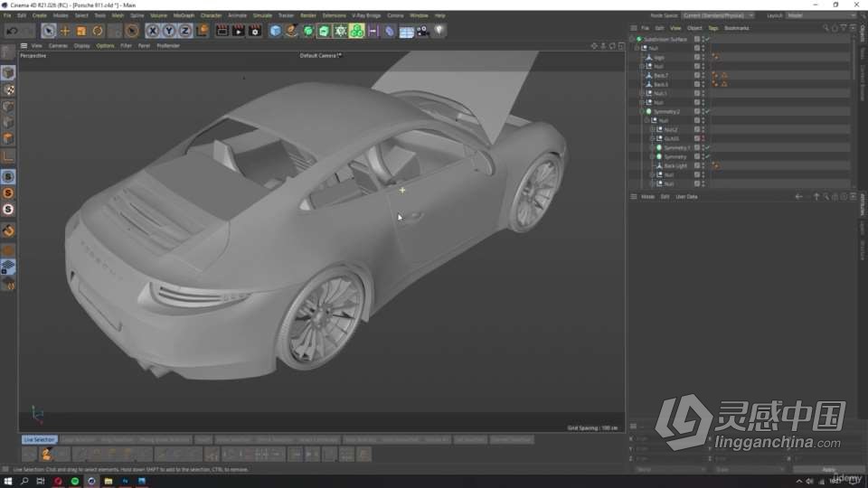Screen dimensions: 868x488
Task: Toggle the X axis lock
Action: (152, 31)
